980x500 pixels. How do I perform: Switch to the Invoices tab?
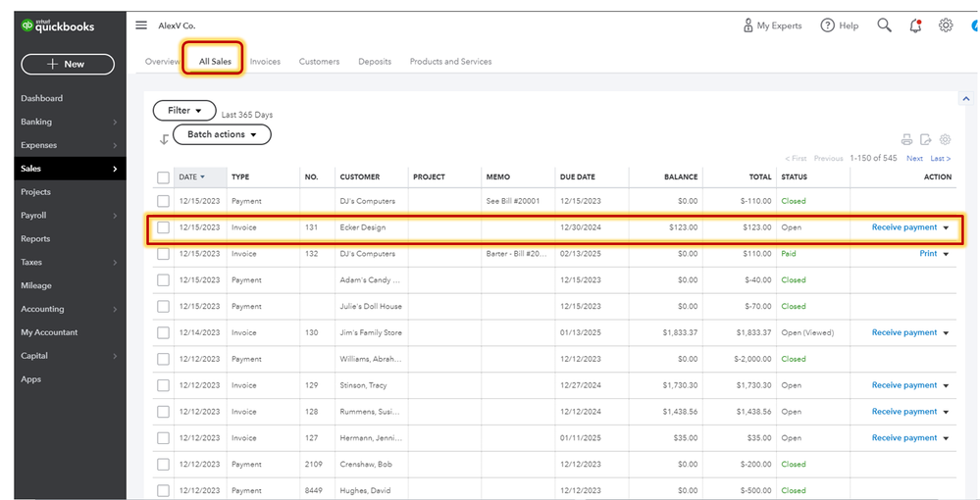coord(265,61)
